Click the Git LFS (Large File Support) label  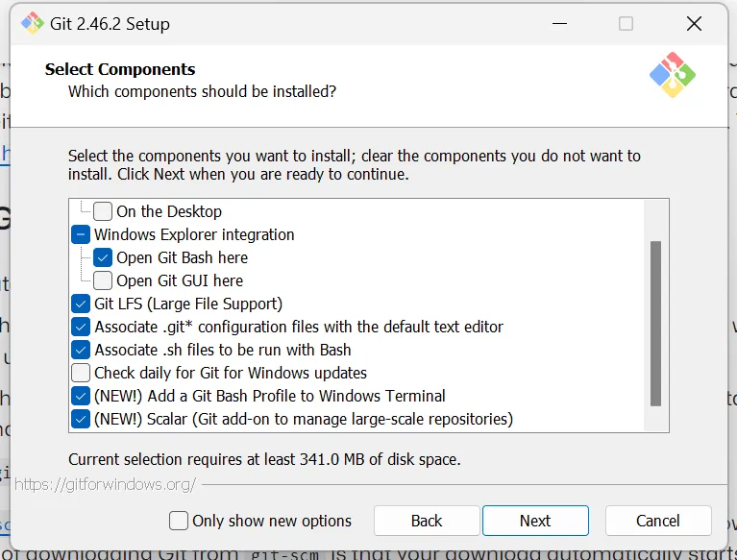188,304
